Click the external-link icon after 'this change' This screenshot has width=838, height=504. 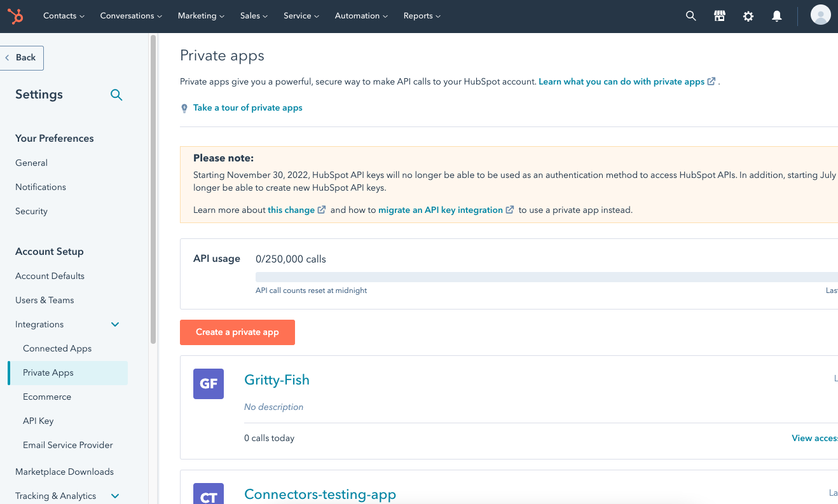point(322,210)
